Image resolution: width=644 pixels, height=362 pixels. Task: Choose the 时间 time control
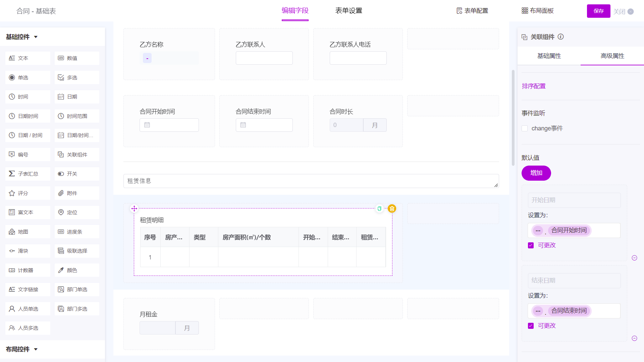click(x=28, y=97)
